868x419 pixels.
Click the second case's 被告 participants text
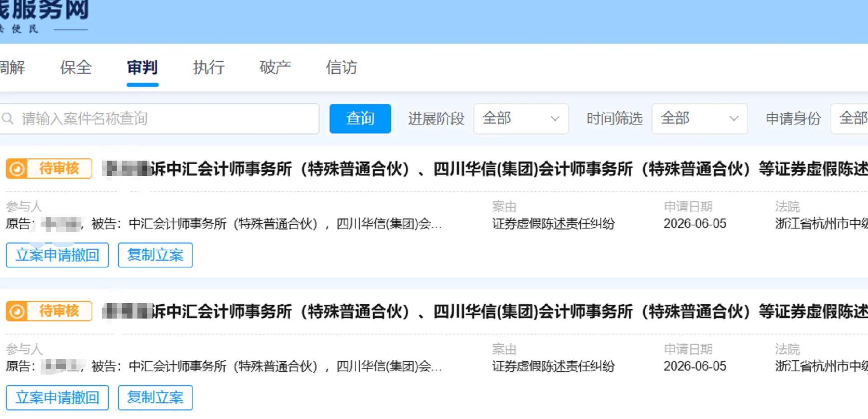click(x=267, y=366)
